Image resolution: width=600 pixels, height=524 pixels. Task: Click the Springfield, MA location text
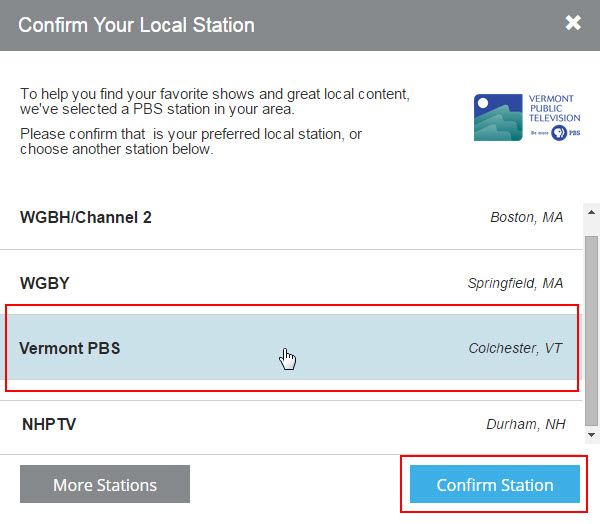pos(515,283)
